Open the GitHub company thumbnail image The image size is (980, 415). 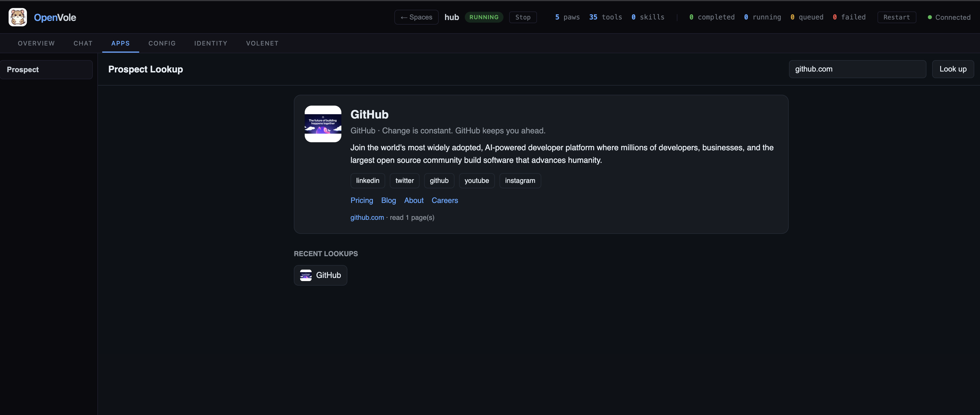tap(323, 124)
